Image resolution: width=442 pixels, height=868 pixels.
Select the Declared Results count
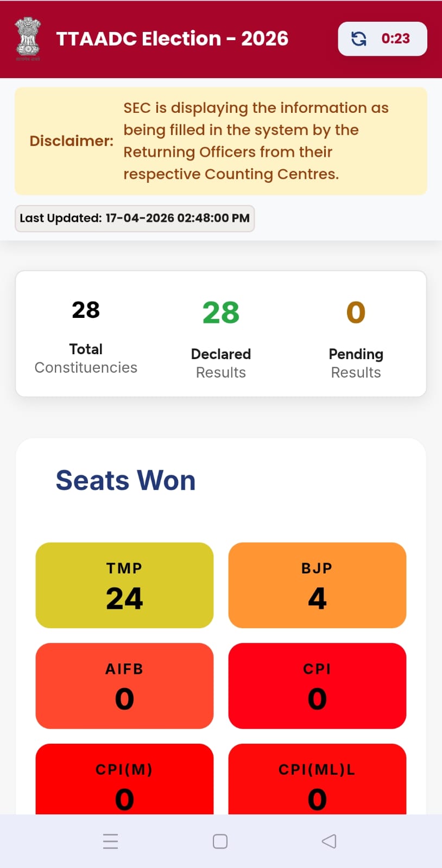tap(221, 312)
